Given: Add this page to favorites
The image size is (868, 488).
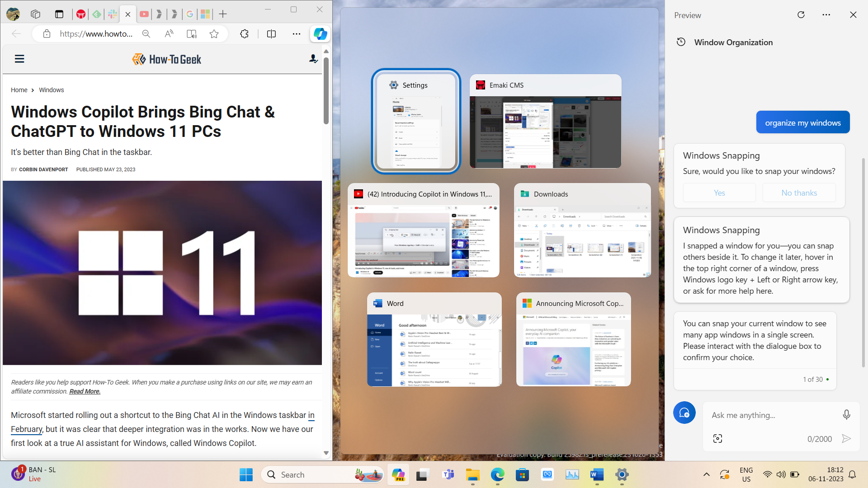Looking at the screenshot, I should [x=214, y=34].
